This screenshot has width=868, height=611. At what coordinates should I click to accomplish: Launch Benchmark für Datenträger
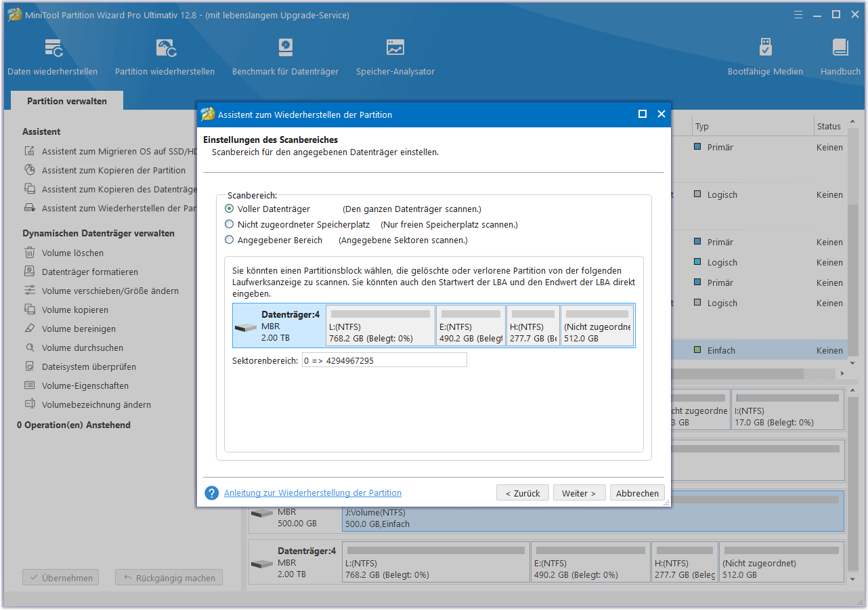tap(285, 58)
